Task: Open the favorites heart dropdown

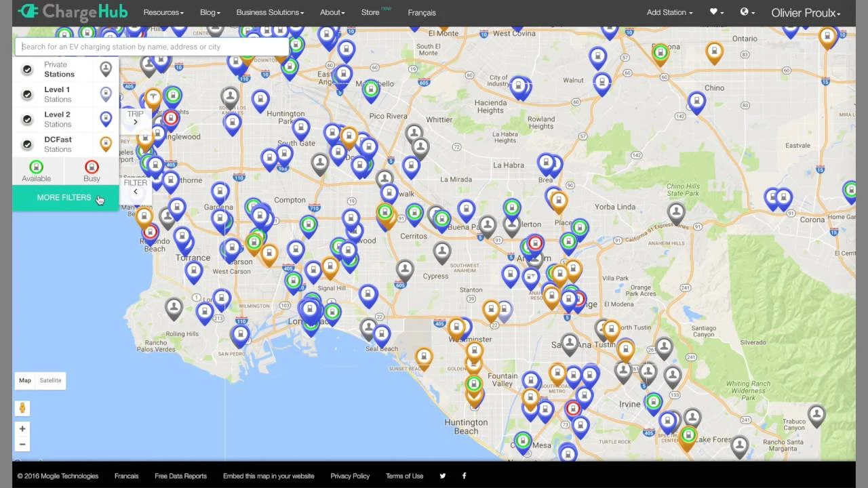Action: (x=716, y=12)
